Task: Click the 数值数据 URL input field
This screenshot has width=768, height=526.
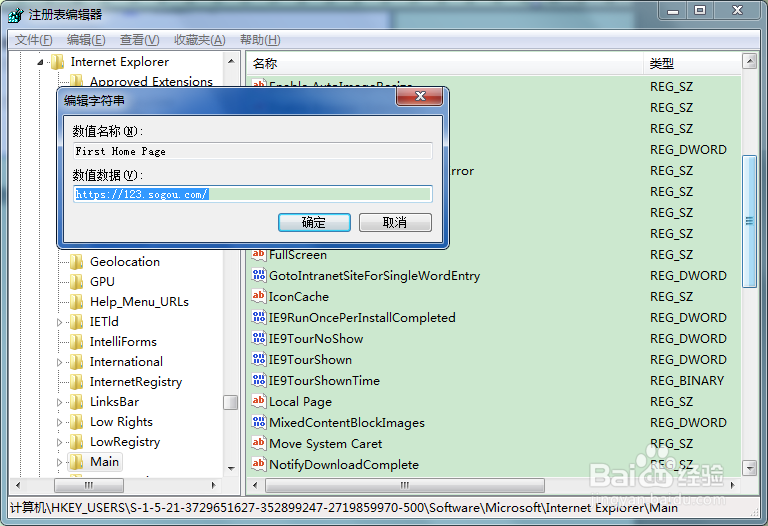Action: pyautogui.click(x=253, y=194)
